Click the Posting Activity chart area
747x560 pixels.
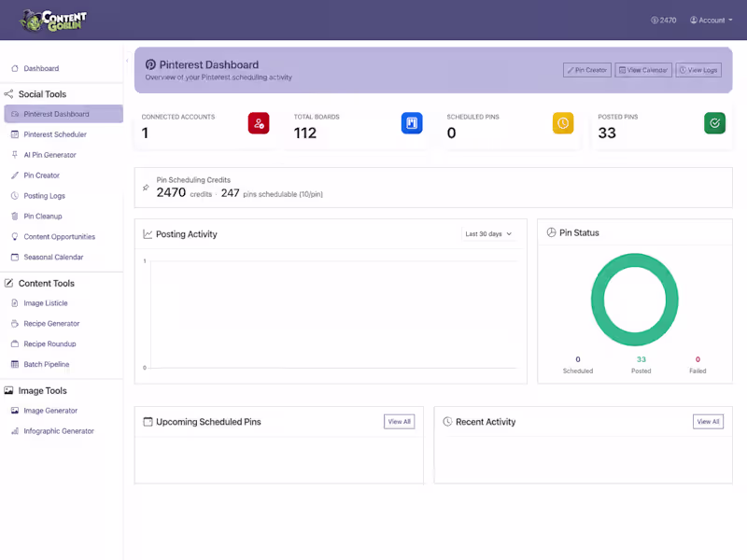(x=331, y=315)
